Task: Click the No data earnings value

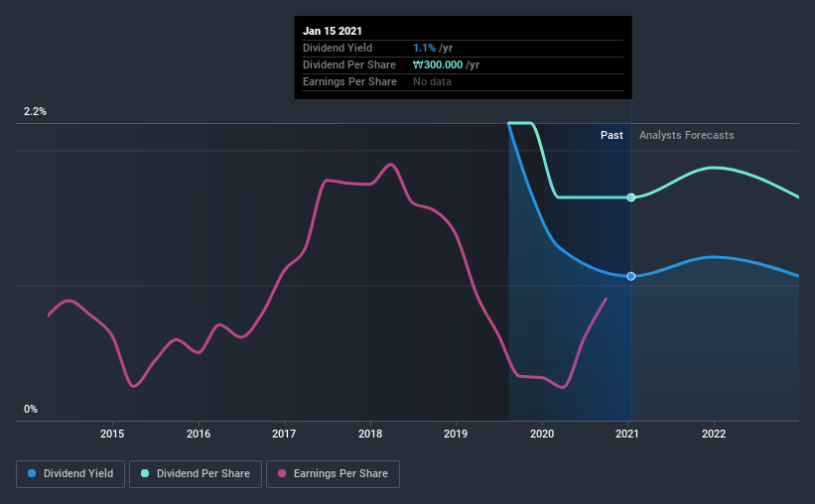Action: tap(432, 81)
